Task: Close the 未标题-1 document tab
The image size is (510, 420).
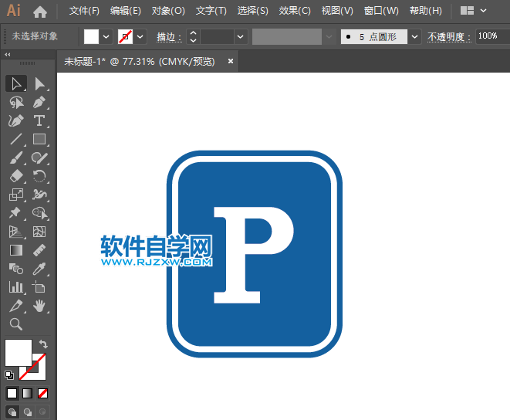Action: tap(231, 61)
